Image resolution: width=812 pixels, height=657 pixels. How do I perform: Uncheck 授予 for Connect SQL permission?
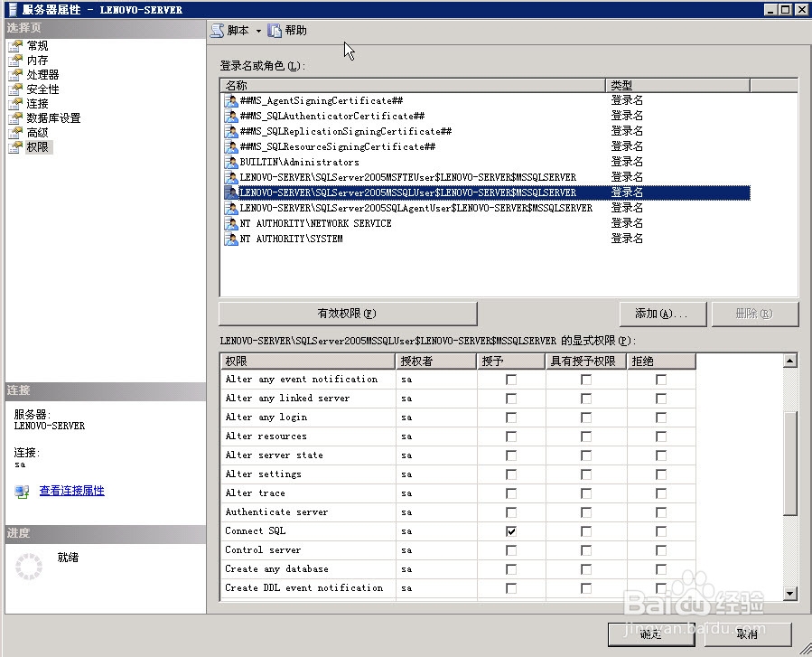(x=509, y=530)
